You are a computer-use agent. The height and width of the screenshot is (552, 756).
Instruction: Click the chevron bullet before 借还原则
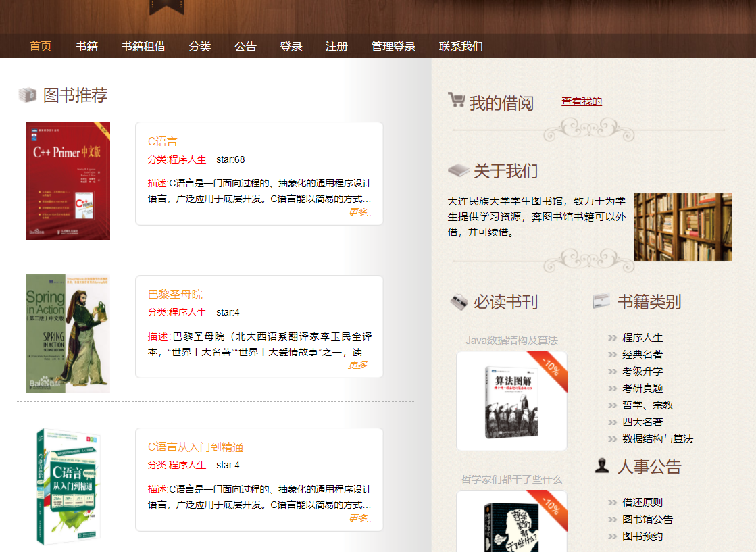612,503
